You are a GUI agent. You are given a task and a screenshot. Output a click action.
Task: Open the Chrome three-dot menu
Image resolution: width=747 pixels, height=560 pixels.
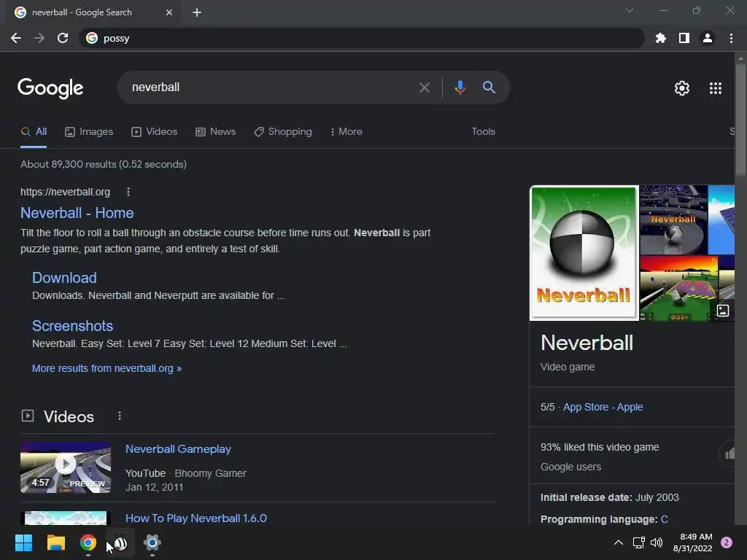pos(731,38)
